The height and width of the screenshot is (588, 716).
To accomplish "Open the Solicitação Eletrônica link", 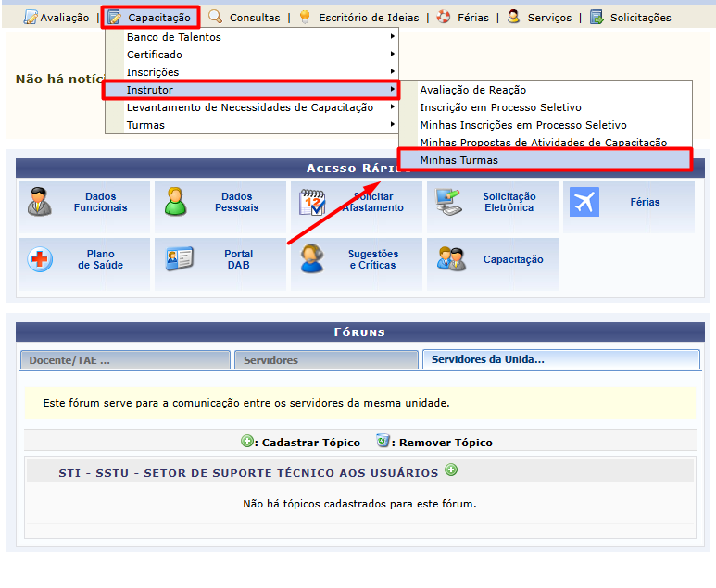I will pyautogui.click(x=509, y=202).
